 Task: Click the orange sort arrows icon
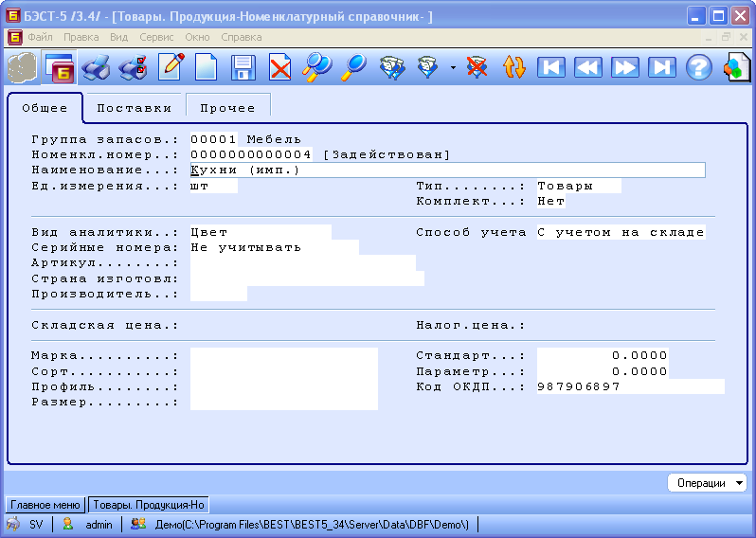pos(514,67)
